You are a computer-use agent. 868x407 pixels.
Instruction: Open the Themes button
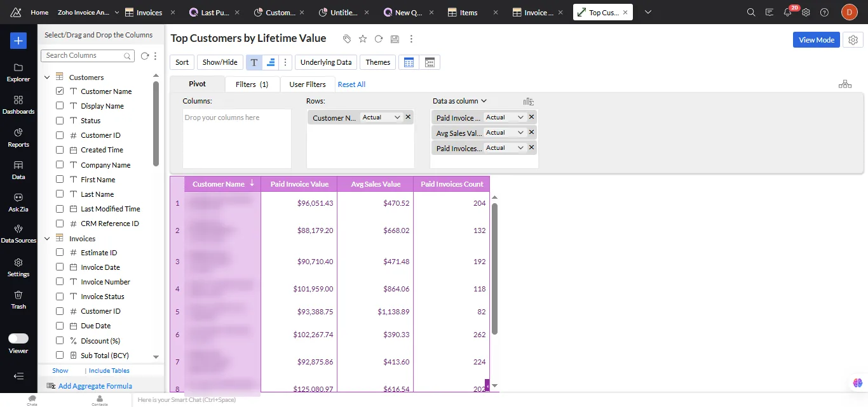pos(378,62)
